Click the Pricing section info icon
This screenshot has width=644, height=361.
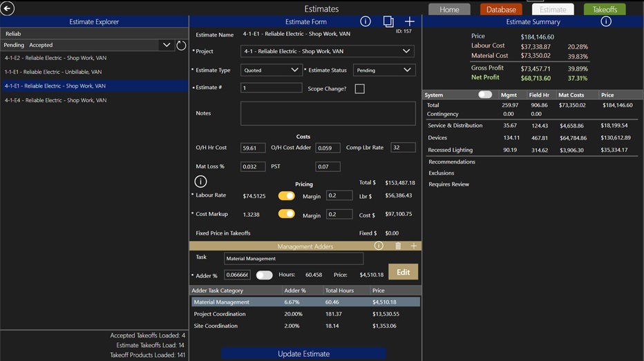coord(200,182)
